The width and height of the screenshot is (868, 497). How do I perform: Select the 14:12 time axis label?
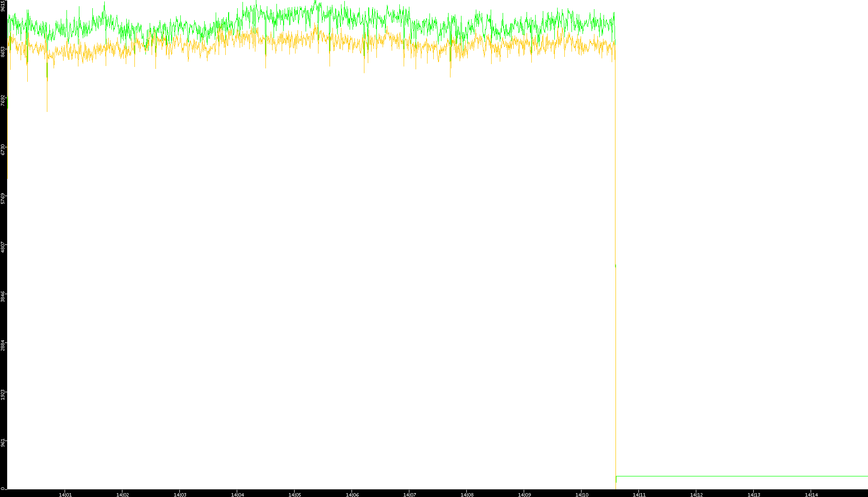coord(696,495)
